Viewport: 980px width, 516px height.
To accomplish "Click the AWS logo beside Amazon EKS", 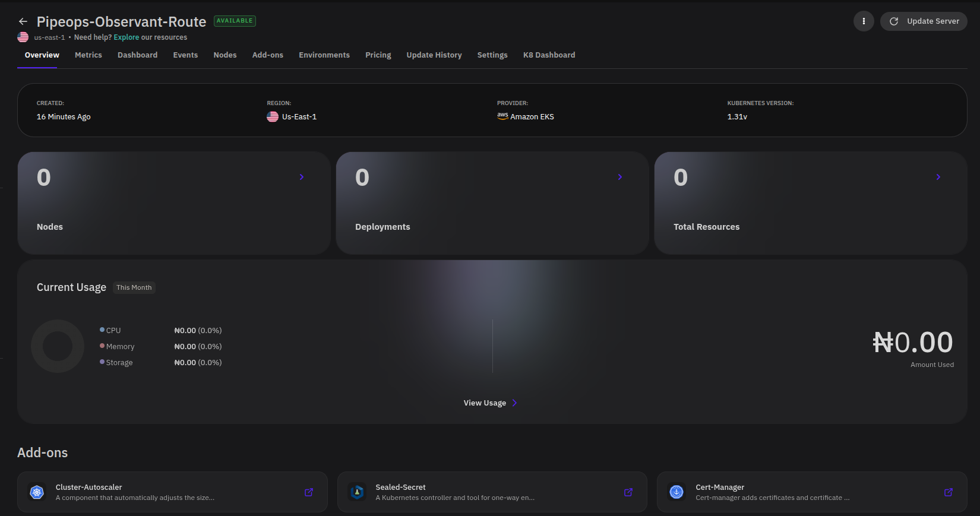I will point(502,116).
